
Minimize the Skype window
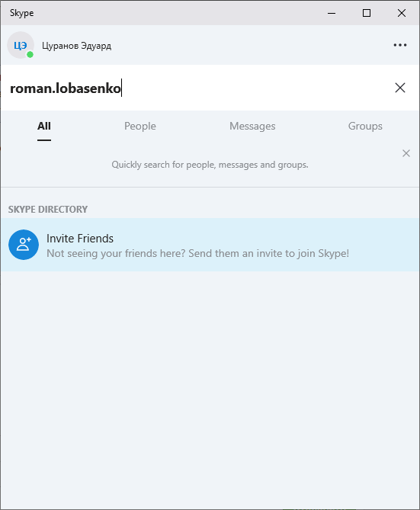pos(332,13)
